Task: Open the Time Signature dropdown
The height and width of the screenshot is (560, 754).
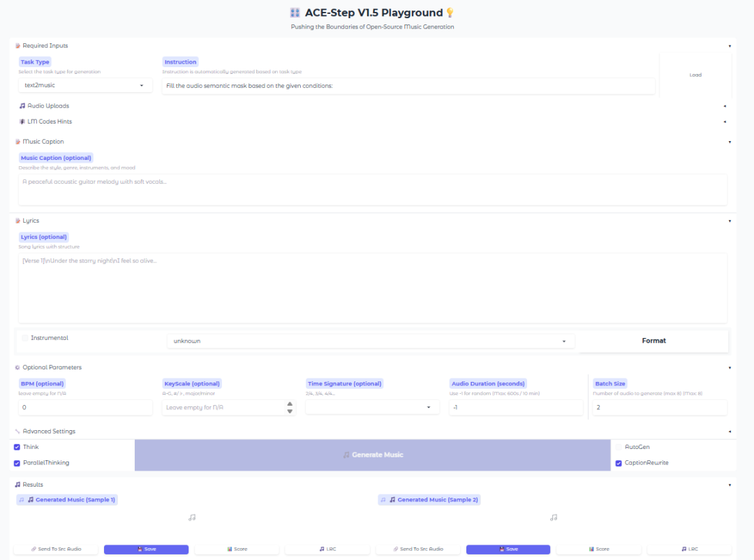Action: pyautogui.click(x=370, y=407)
